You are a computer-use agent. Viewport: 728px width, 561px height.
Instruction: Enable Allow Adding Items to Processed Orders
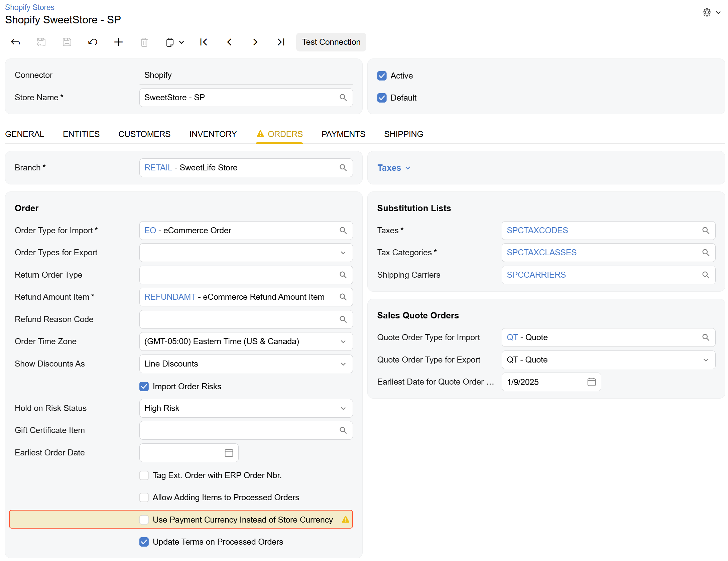[144, 498]
